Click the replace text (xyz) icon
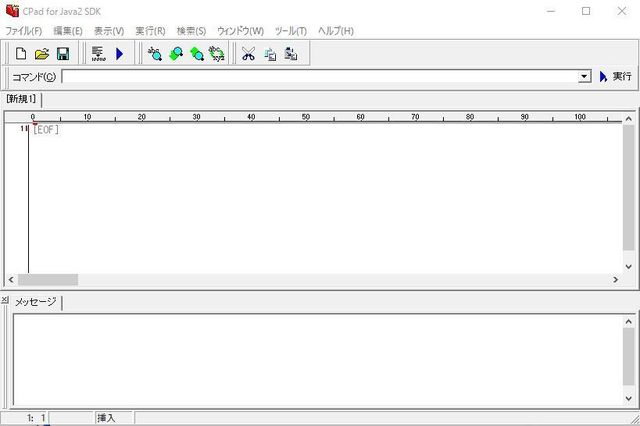Screen dimensions: 640x426 click(x=217, y=53)
